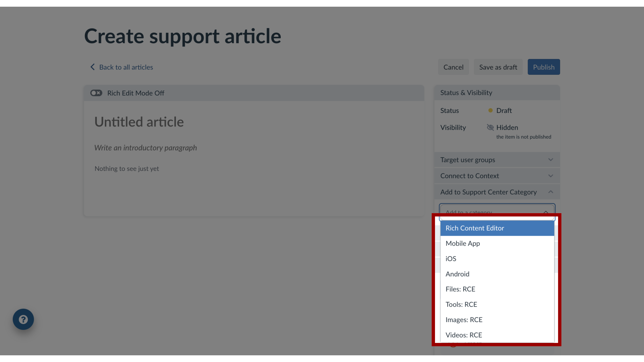Image resolution: width=644 pixels, height=362 pixels.
Task: Select Android category option
Action: click(458, 274)
